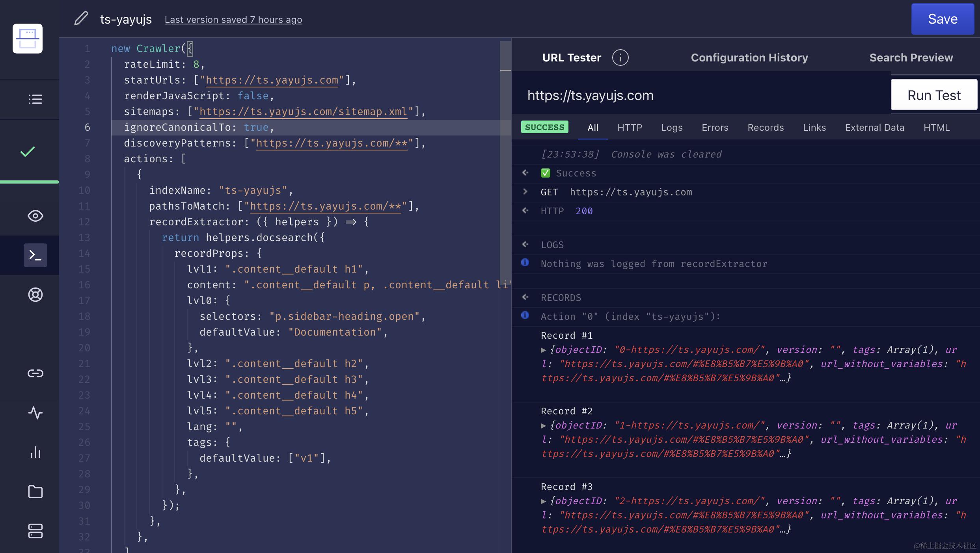
Task: Collapse the HTTP 200 entry arrow
Action: [x=525, y=210]
